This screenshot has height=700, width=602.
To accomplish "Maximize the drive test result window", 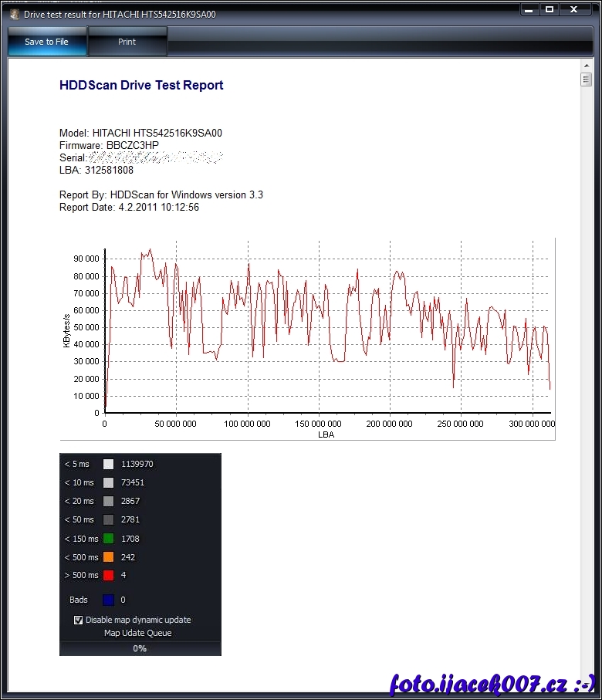I will coord(550,9).
